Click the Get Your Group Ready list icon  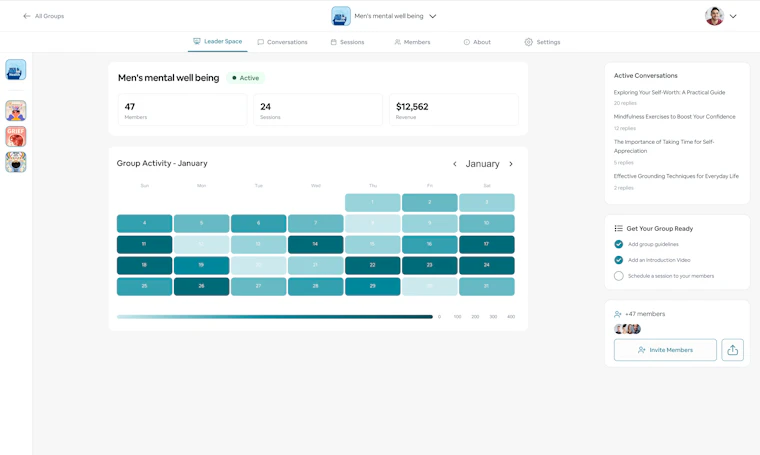point(618,228)
